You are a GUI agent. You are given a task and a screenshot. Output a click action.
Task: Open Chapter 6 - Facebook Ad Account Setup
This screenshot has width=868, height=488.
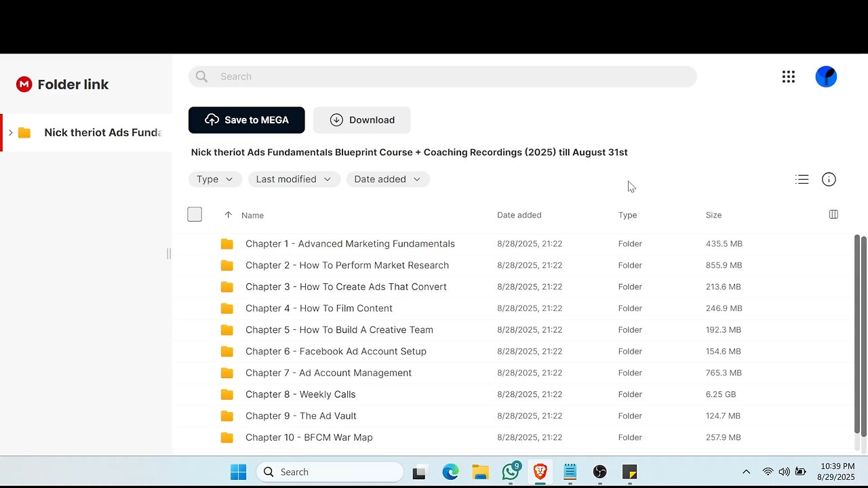tap(336, 351)
